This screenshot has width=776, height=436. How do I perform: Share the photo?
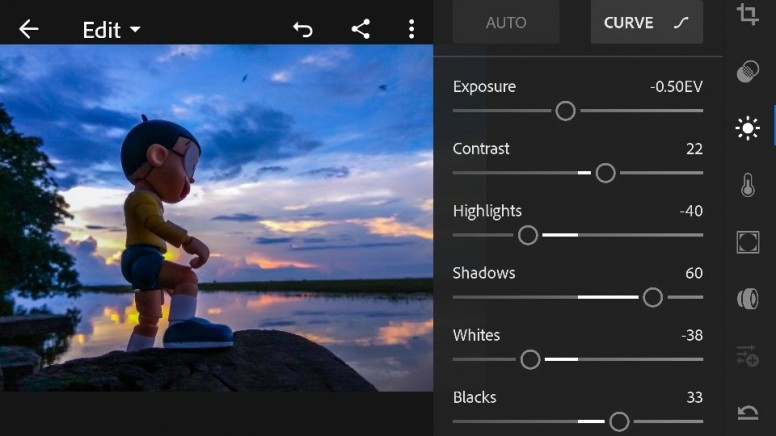click(361, 29)
